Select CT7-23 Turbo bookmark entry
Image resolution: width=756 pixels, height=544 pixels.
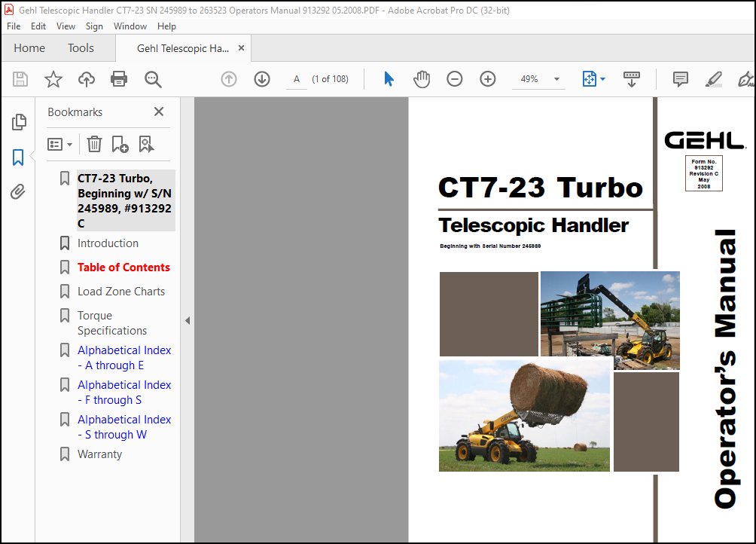pos(125,200)
